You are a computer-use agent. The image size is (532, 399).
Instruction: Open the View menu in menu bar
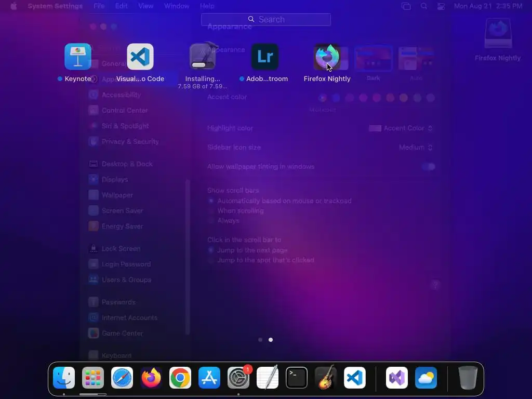(x=145, y=6)
